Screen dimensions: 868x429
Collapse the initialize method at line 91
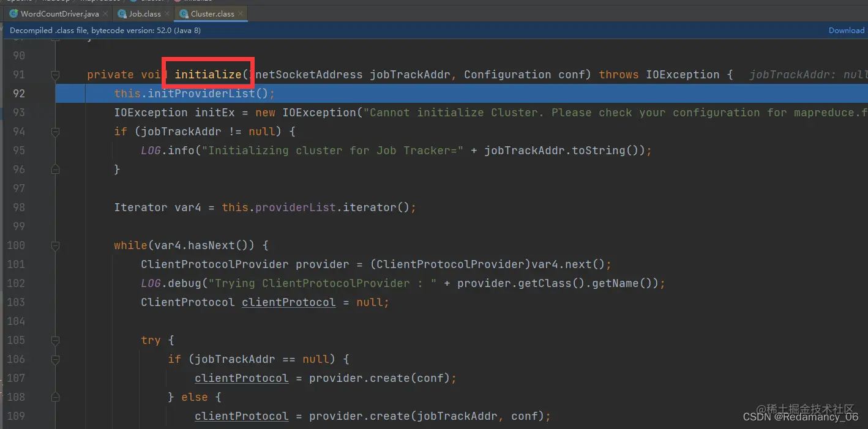(x=55, y=75)
